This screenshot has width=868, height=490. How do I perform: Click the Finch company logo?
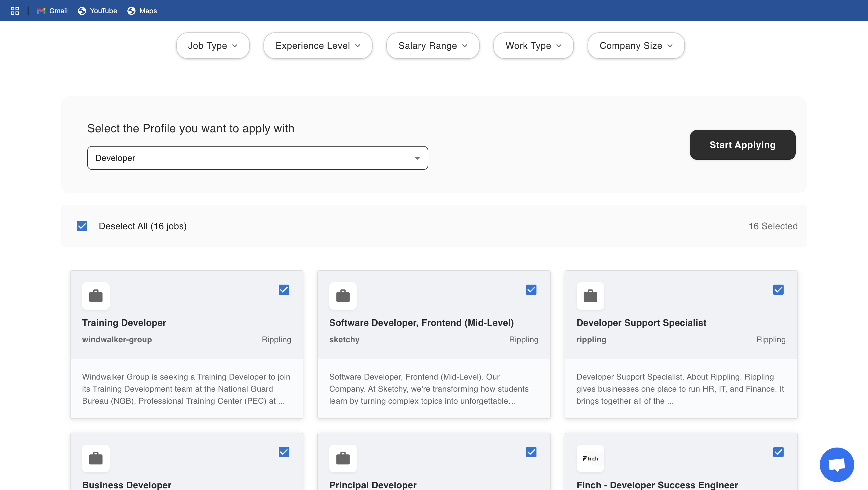click(590, 458)
